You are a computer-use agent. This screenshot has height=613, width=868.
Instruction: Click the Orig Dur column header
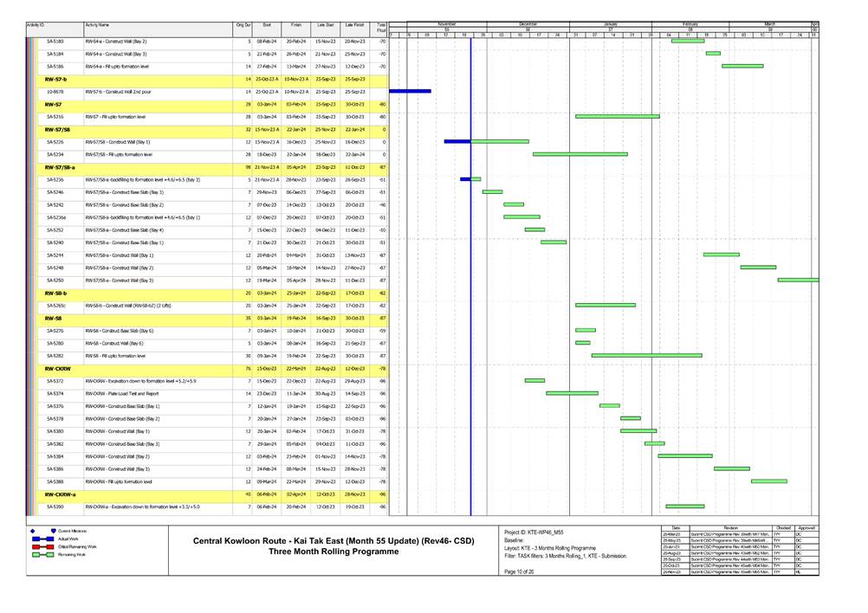point(243,27)
